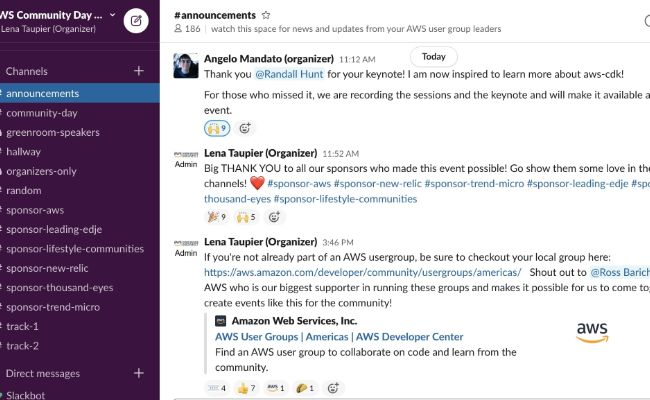Open the AWS usergroups americas URL

[362, 272]
